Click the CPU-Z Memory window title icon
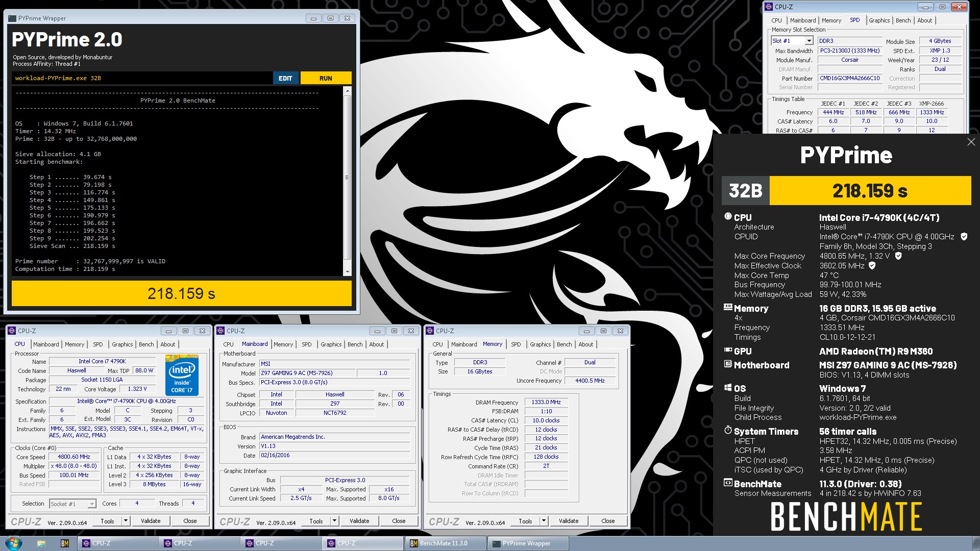This screenshot has height=551, width=980. [x=430, y=331]
